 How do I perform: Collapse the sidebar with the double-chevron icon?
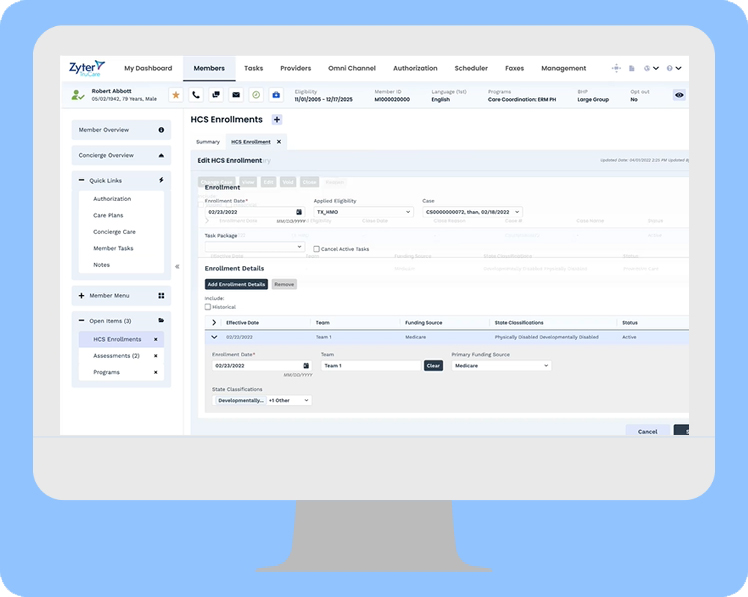point(177,266)
